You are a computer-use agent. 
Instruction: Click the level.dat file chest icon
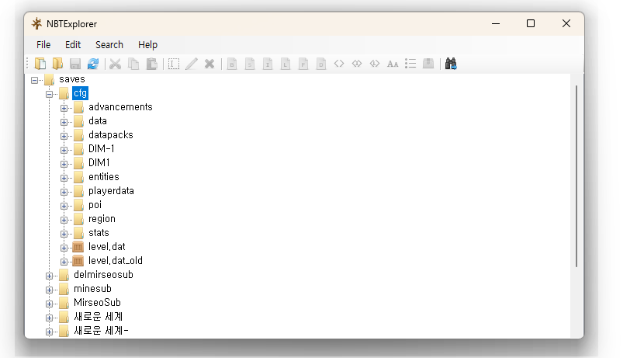point(78,247)
